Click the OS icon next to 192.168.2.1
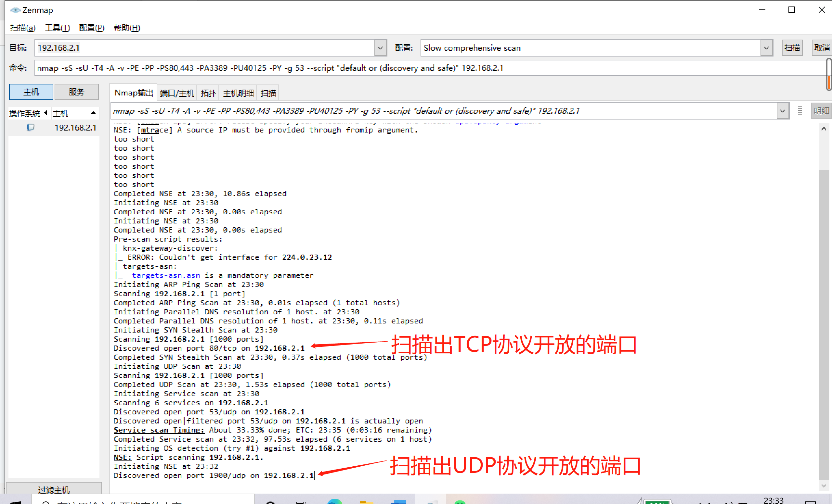The image size is (832, 504). tap(31, 128)
